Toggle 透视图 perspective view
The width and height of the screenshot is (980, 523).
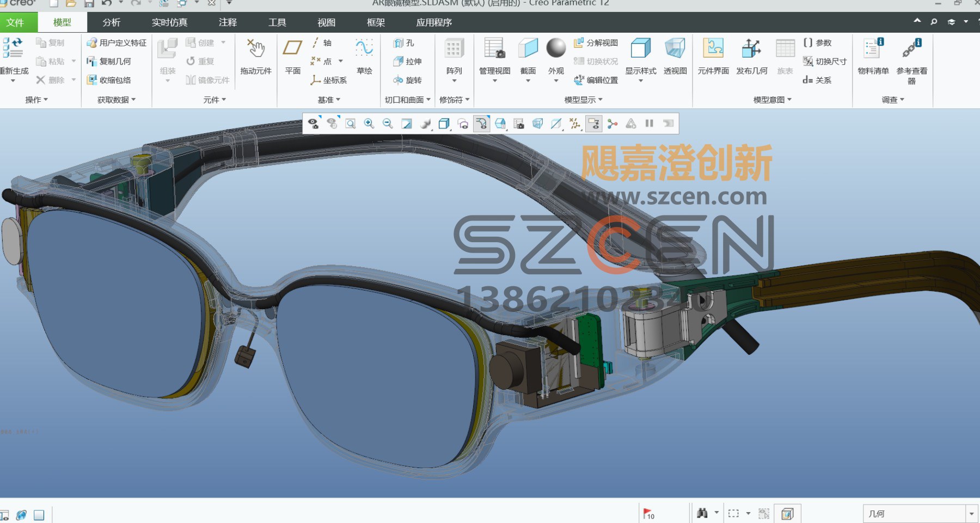tap(675, 56)
